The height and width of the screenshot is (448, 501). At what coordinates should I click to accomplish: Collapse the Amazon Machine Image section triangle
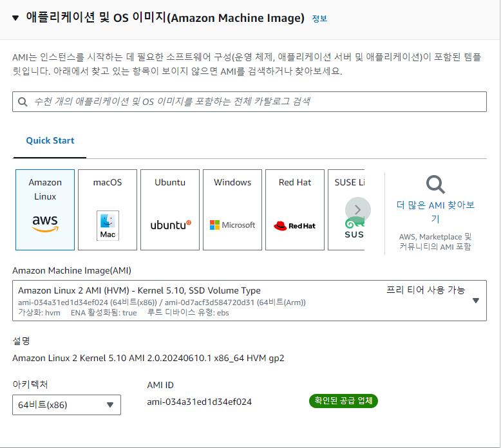pyautogui.click(x=15, y=18)
